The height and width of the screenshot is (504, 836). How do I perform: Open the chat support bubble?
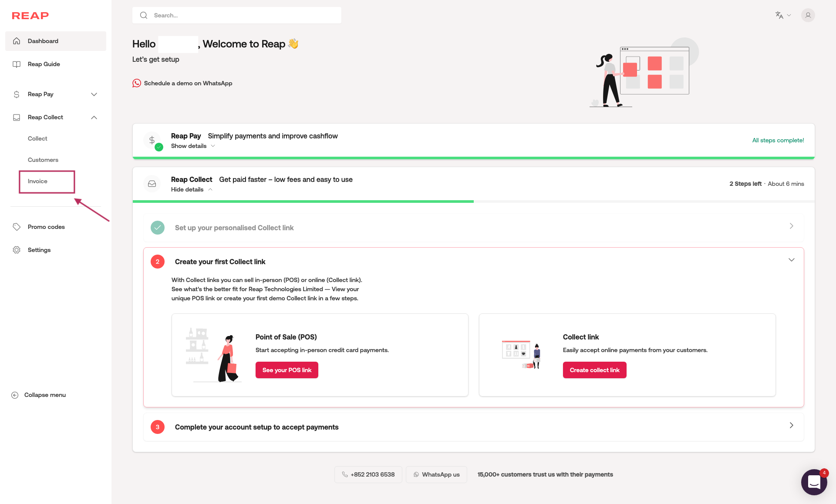point(813,482)
